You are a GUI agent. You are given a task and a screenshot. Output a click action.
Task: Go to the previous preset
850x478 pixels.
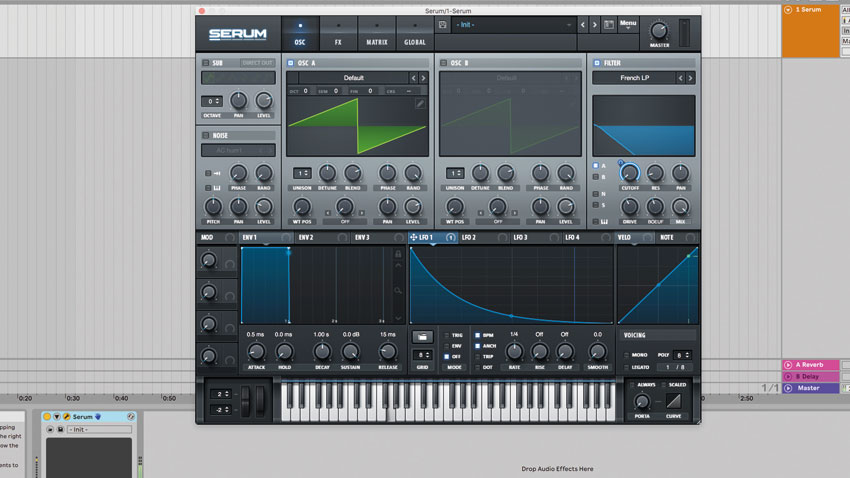tap(583, 25)
